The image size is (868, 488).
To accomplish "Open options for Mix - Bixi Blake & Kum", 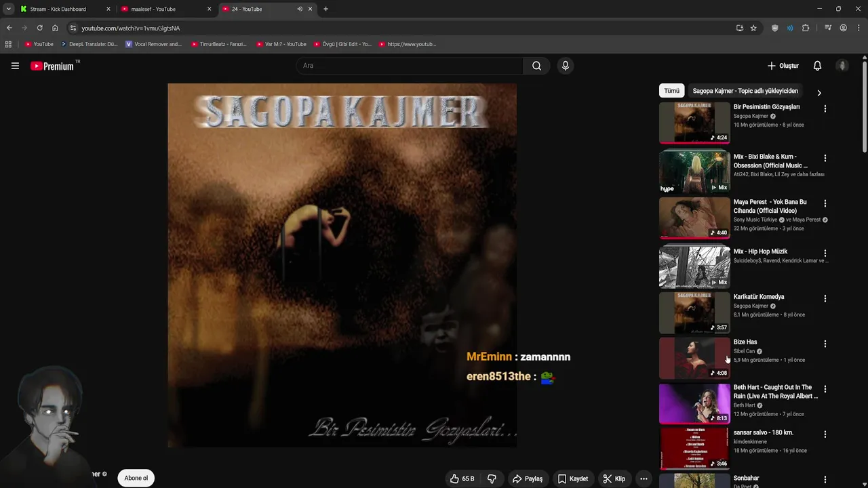I will coord(825,158).
